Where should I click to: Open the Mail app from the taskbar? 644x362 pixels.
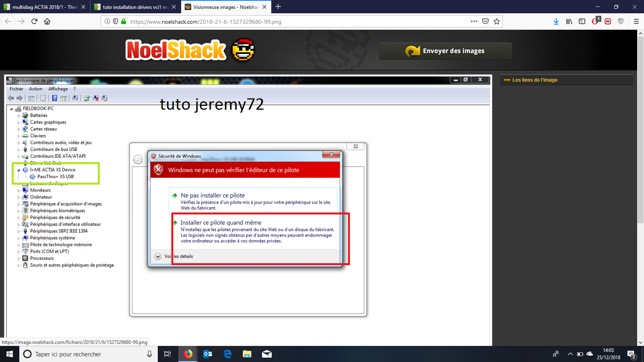pyautogui.click(x=267, y=354)
